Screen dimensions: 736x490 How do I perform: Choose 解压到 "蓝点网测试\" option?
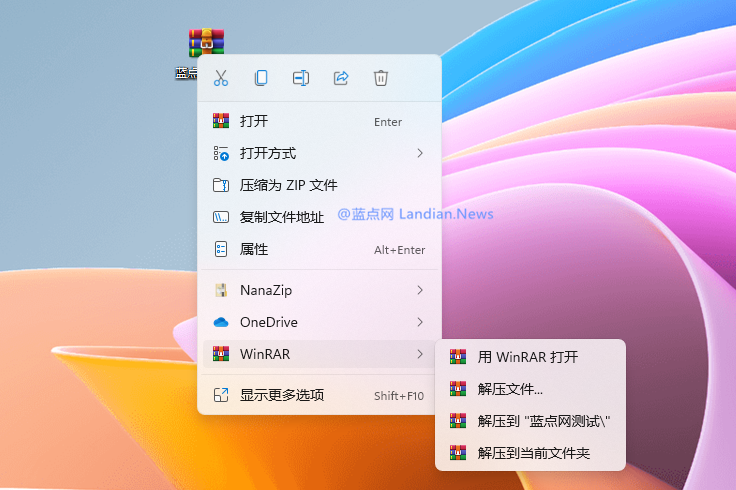[x=543, y=421]
